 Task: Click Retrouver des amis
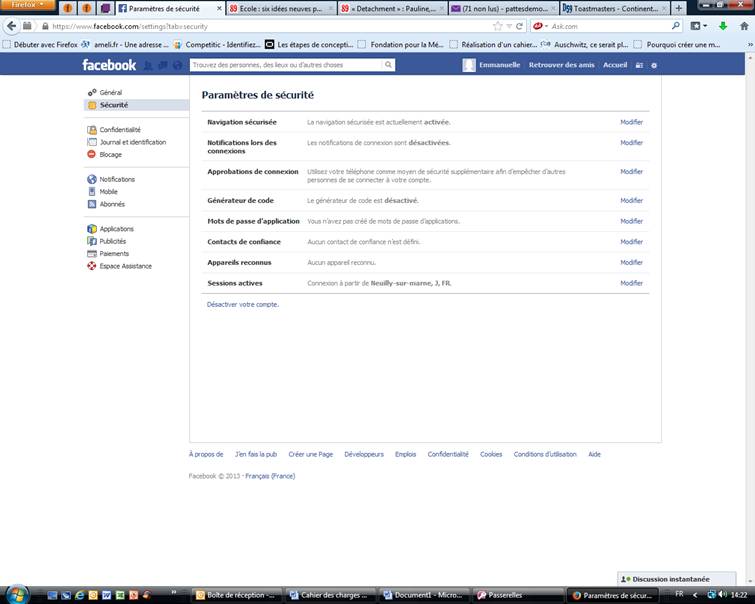click(561, 65)
